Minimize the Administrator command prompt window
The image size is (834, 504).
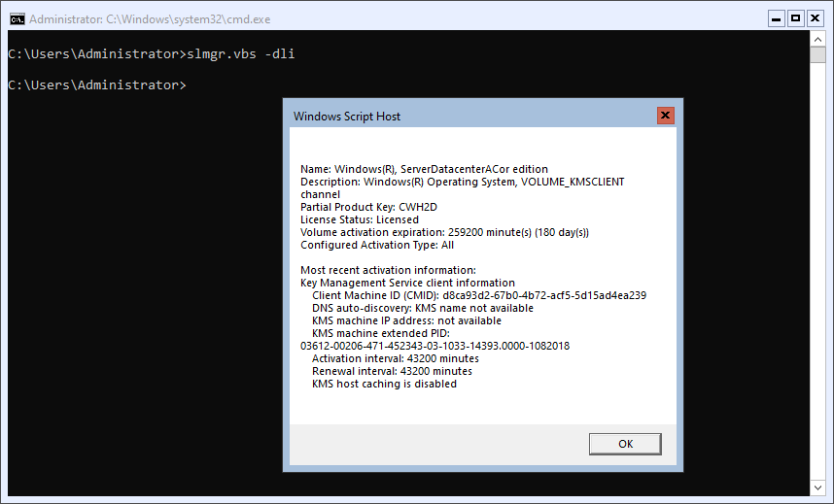pyautogui.click(x=776, y=19)
